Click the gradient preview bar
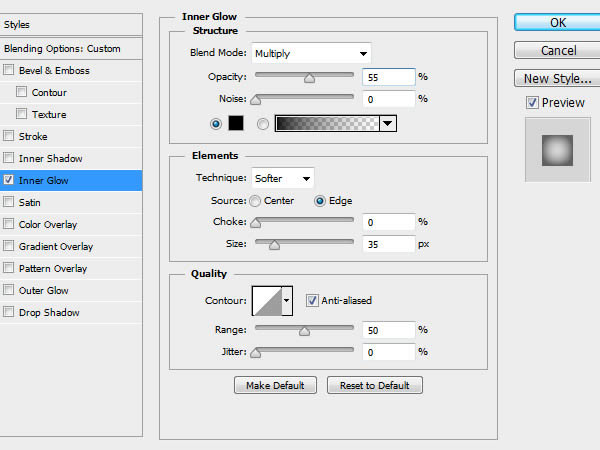Image resolution: width=600 pixels, height=450 pixels. (327, 123)
